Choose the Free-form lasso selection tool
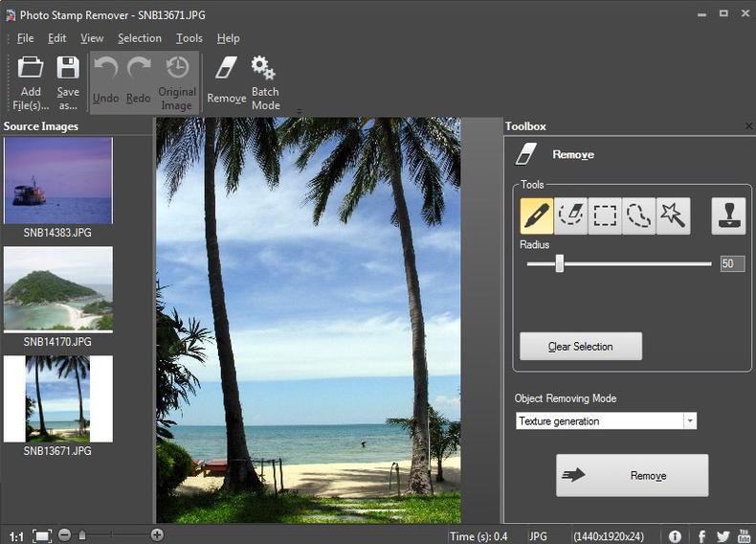 tap(638, 216)
